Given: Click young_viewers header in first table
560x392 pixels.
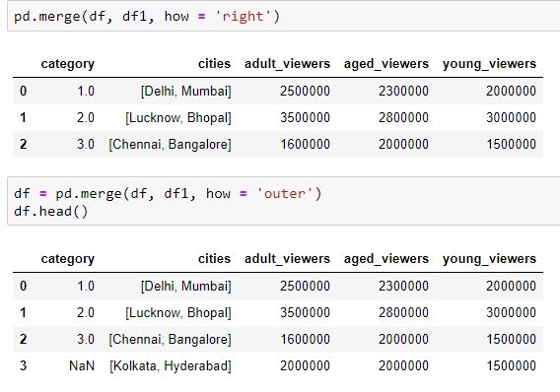Looking at the screenshot, I should click(489, 63).
